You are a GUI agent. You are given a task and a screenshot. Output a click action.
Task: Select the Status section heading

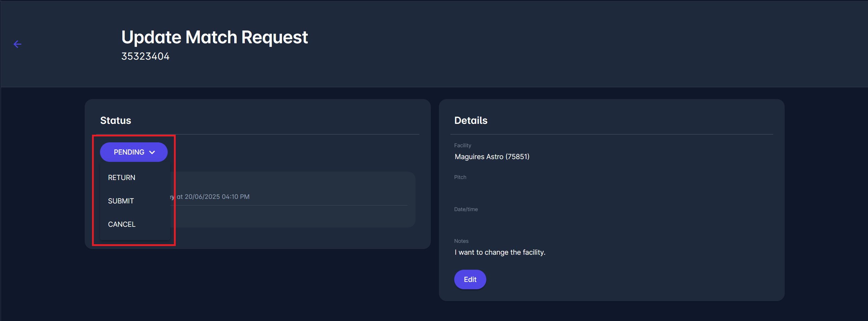[x=115, y=120]
